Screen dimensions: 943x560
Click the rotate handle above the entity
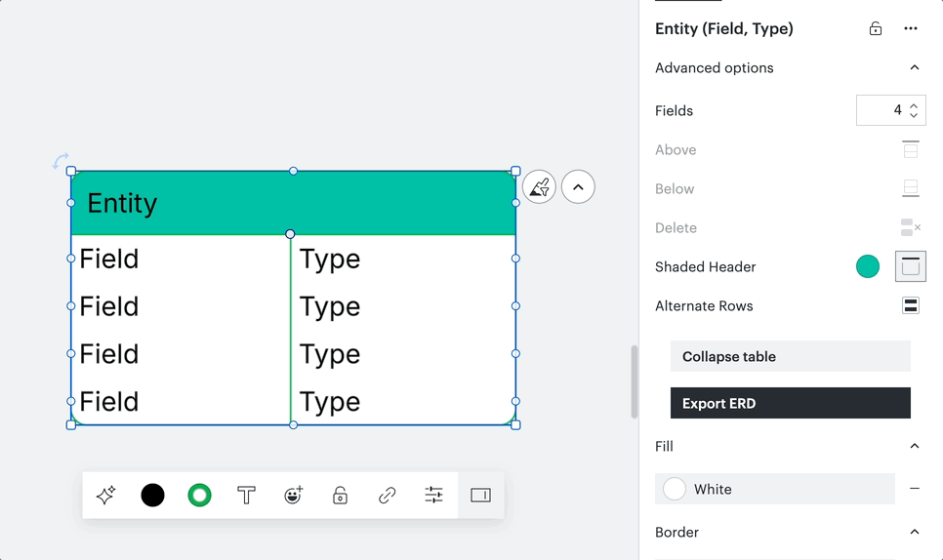pos(61,160)
